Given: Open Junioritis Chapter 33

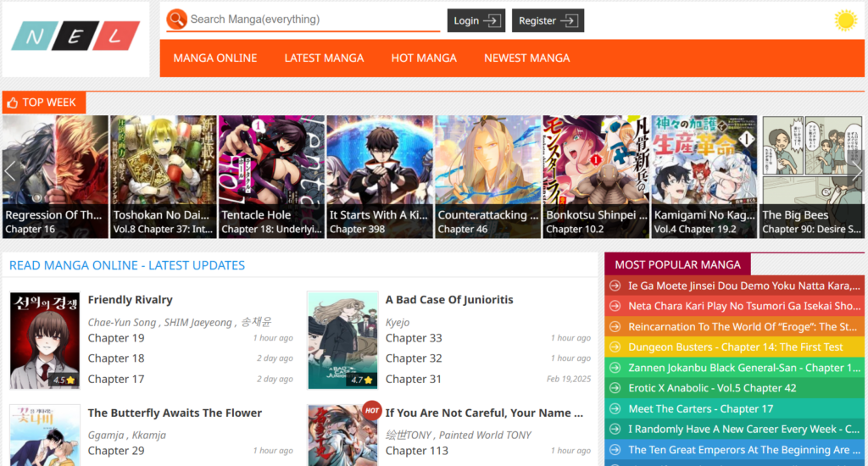Looking at the screenshot, I should (x=414, y=338).
